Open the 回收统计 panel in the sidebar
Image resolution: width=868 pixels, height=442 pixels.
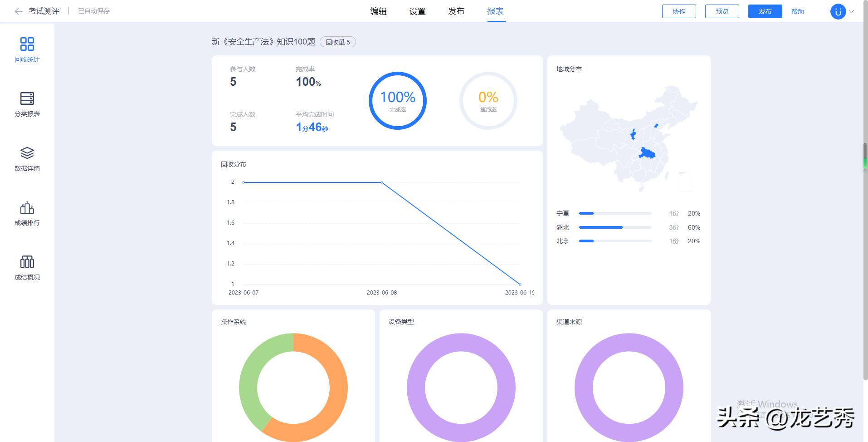[x=27, y=50]
